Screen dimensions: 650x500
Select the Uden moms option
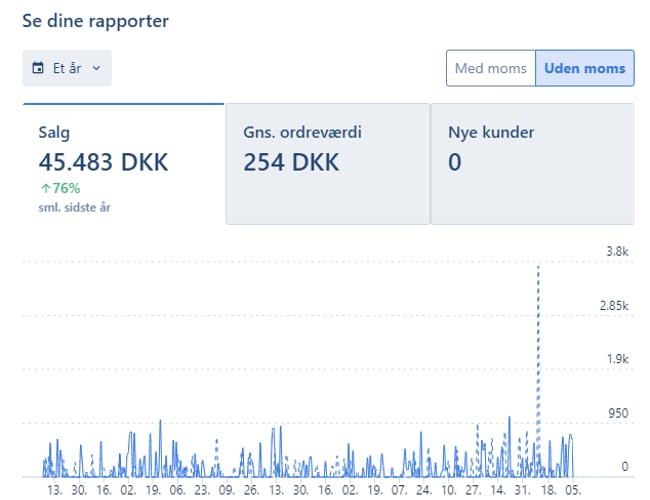point(584,68)
